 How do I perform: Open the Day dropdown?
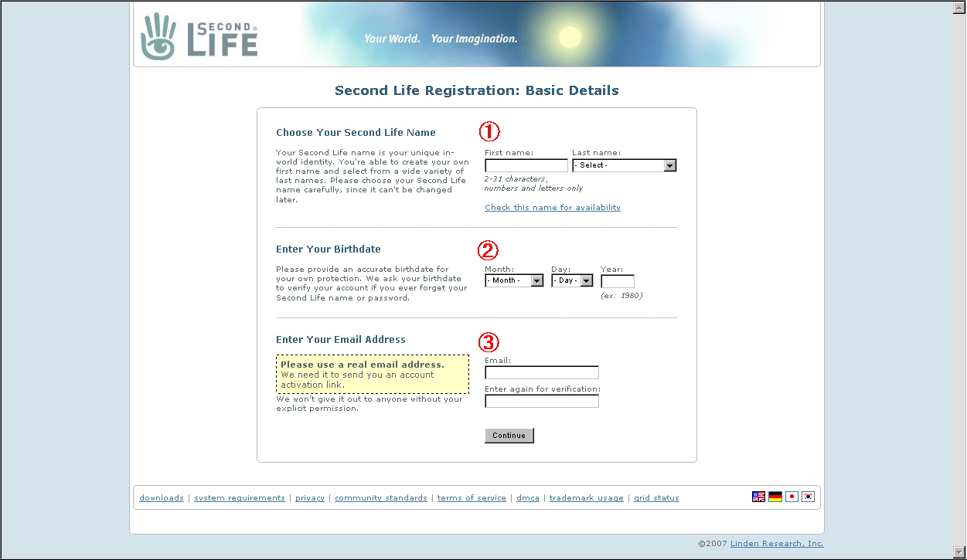tap(572, 280)
